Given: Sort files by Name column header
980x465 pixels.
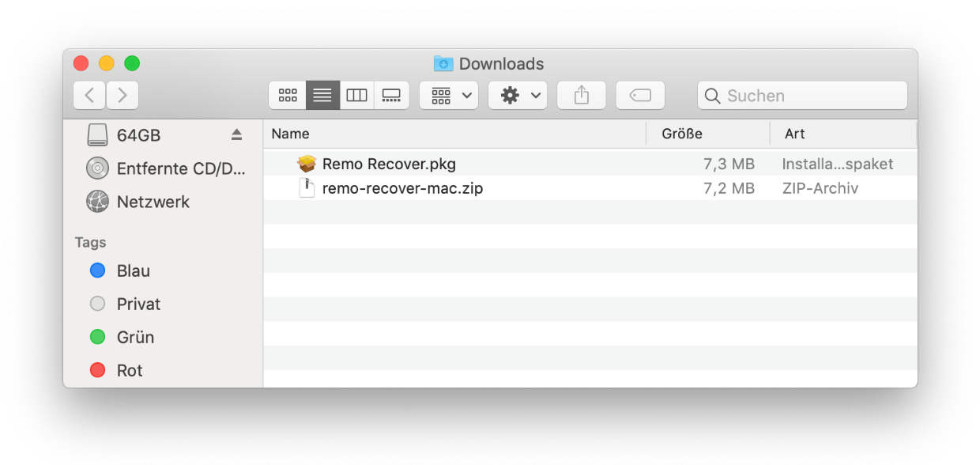Looking at the screenshot, I should pyautogui.click(x=454, y=134).
